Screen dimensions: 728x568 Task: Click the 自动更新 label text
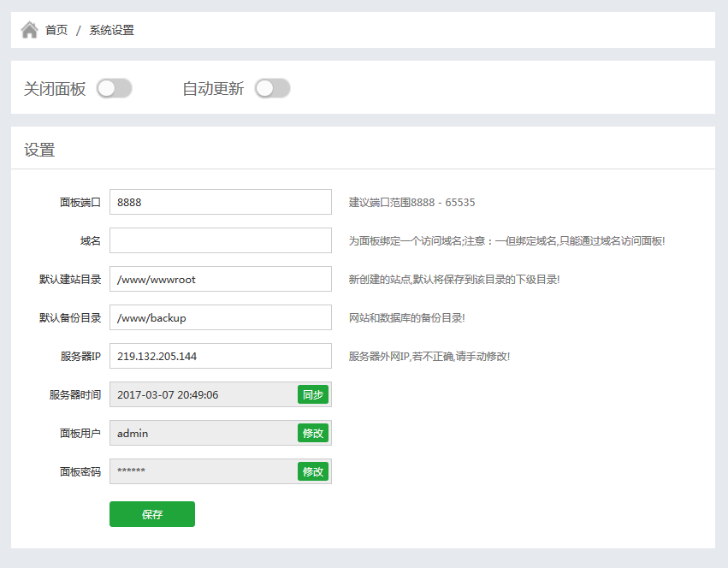[x=213, y=88]
